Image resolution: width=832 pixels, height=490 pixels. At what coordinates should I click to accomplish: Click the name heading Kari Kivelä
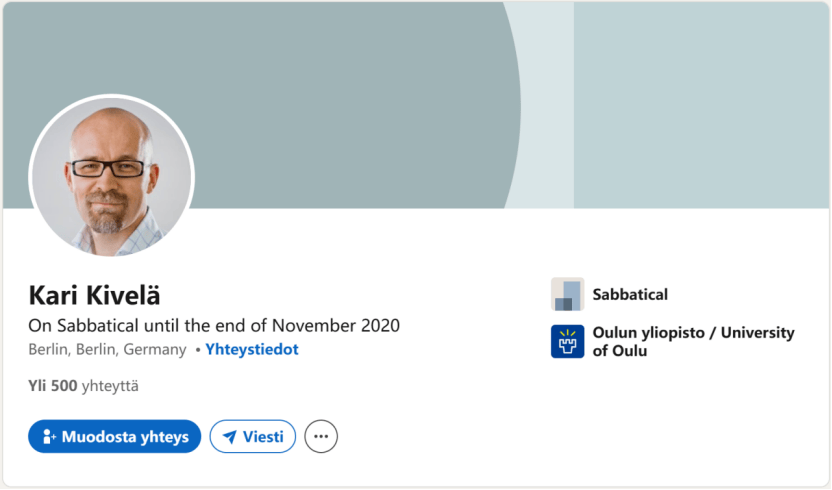click(x=94, y=296)
